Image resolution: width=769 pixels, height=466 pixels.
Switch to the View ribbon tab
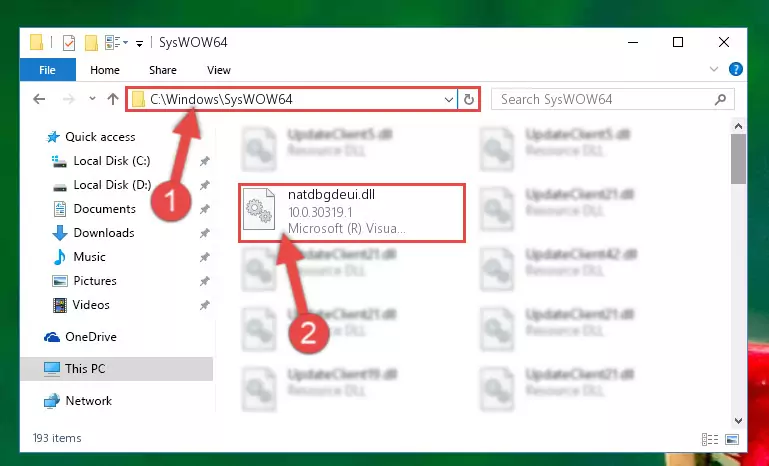point(219,70)
